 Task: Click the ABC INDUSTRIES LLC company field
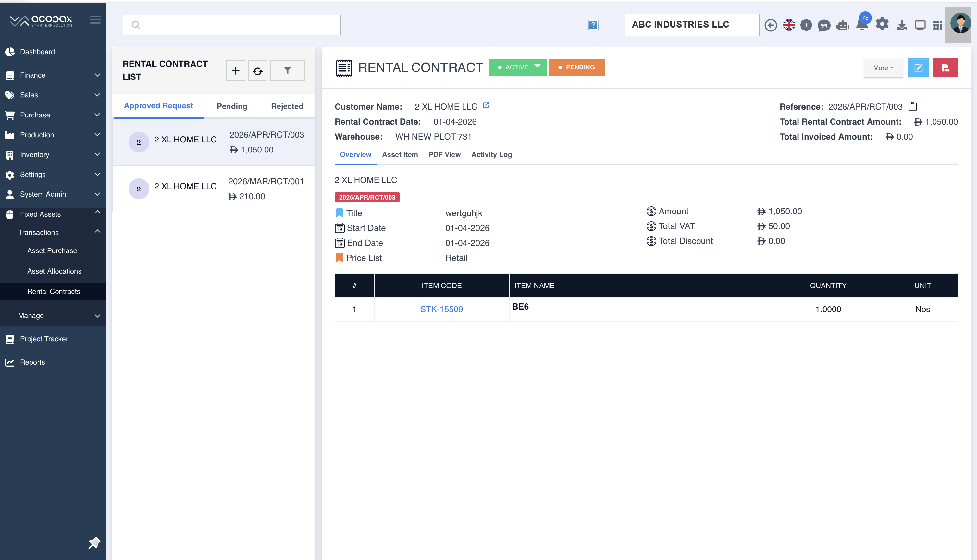[691, 25]
